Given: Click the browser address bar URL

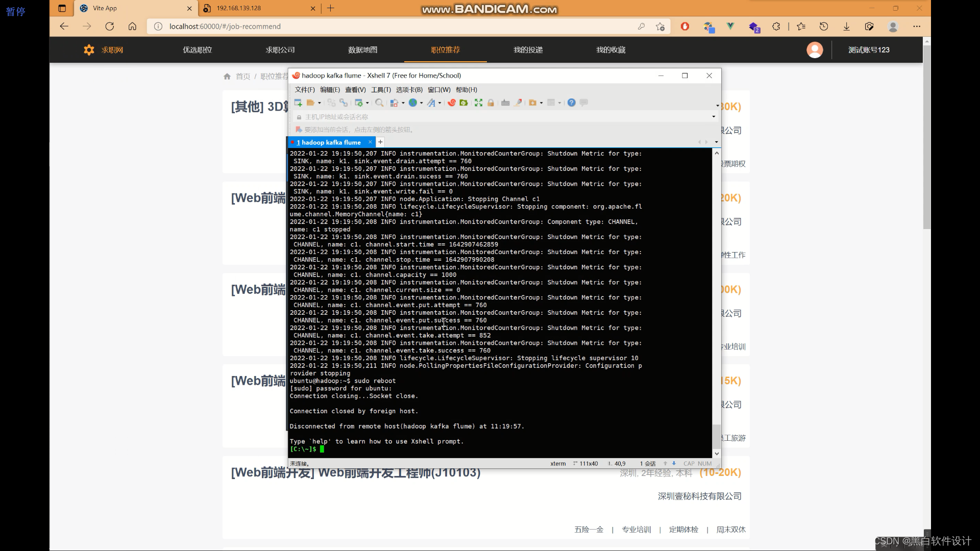Looking at the screenshot, I should point(225,27).
